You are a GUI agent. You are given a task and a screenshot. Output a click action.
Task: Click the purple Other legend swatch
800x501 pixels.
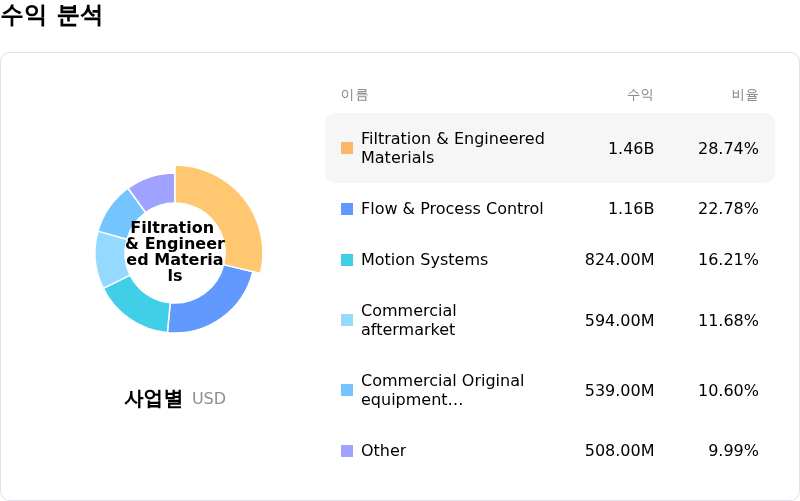pyautogui.click(x=347, y=451)
